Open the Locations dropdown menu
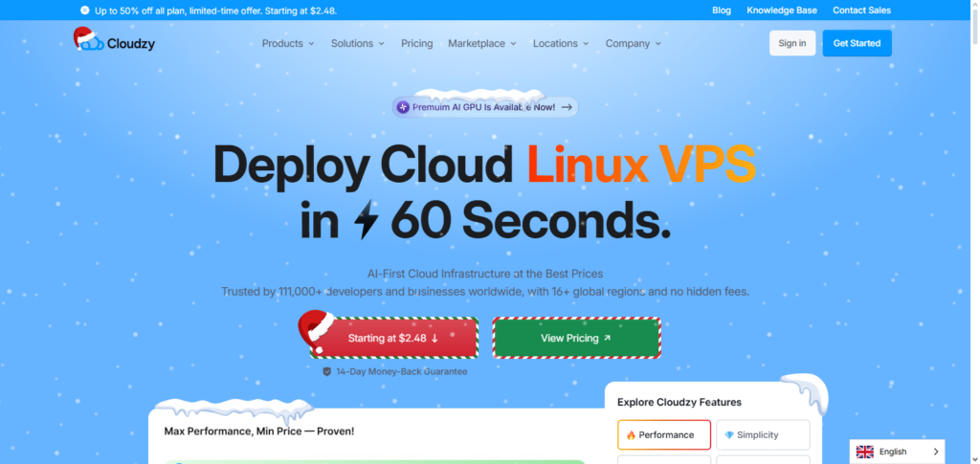The height and width of the screenshot is (464, 980). click(561, 44)
